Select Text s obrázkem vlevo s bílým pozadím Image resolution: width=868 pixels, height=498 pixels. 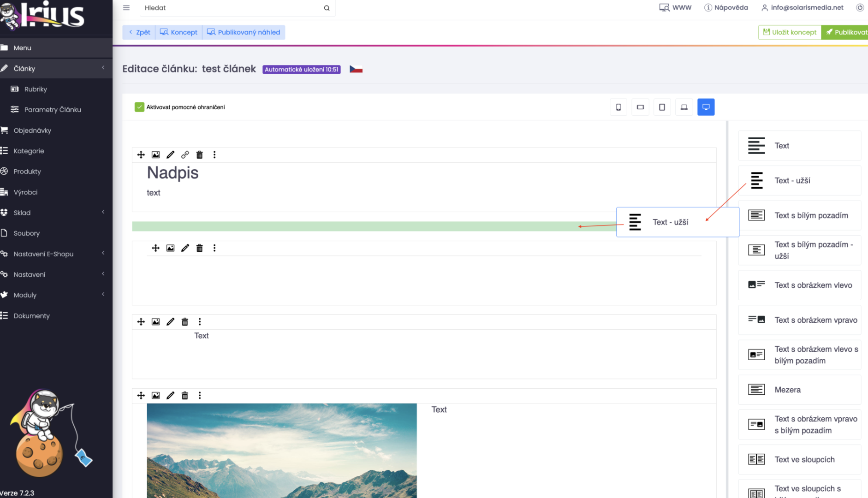800,355
